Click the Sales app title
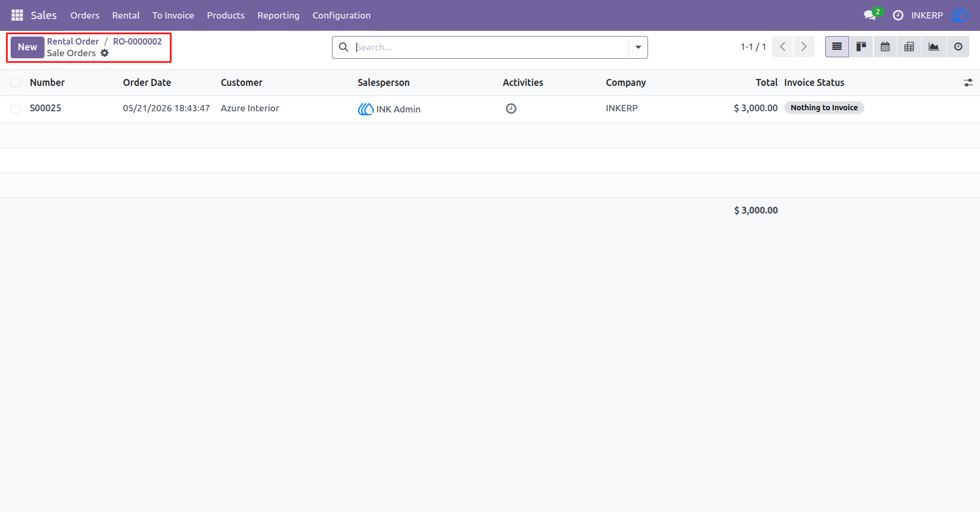 tap(43, 15)
